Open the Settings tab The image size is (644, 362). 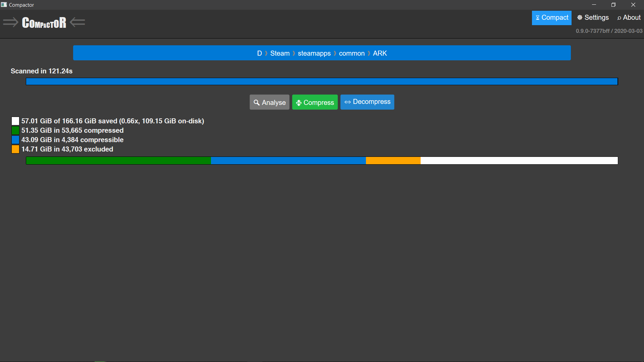pos(593,18)
